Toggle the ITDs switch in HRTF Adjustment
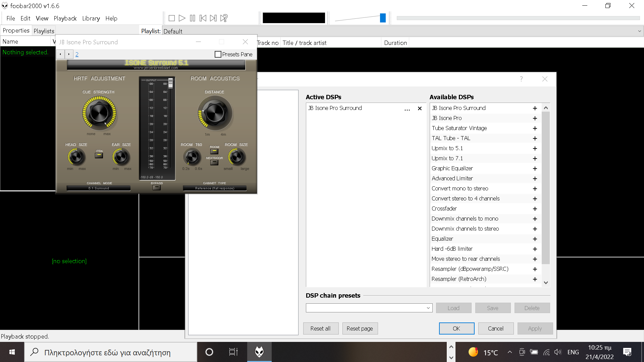 click(99, 155)
